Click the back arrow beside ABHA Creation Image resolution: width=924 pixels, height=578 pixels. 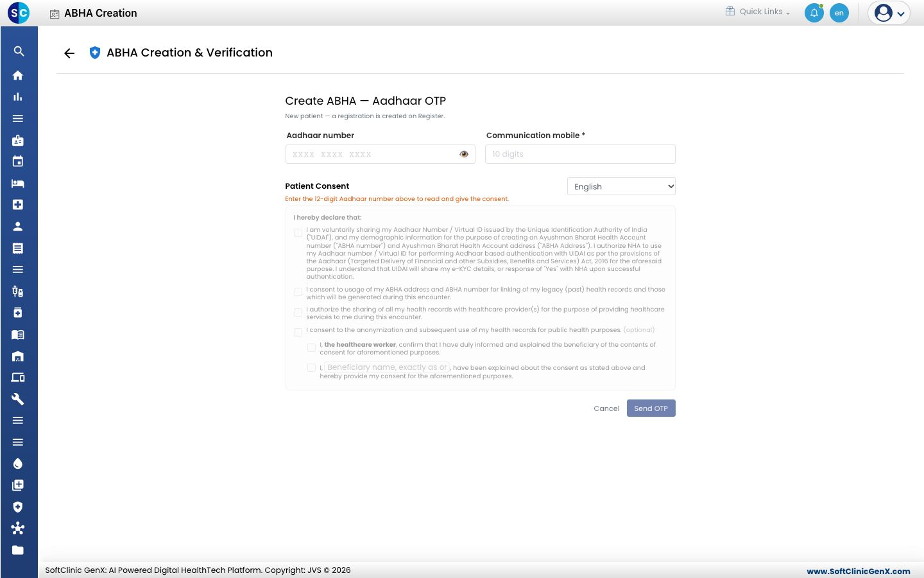pyautogui.click(x=69, y=53)
